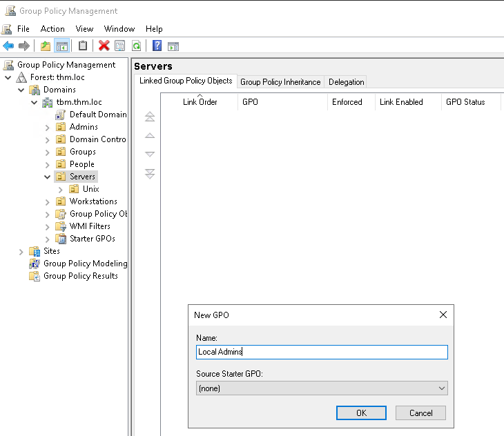Screen dimensions: 504x436
Task: Sort by Link Order column header
Action: (x=200, y=102)
